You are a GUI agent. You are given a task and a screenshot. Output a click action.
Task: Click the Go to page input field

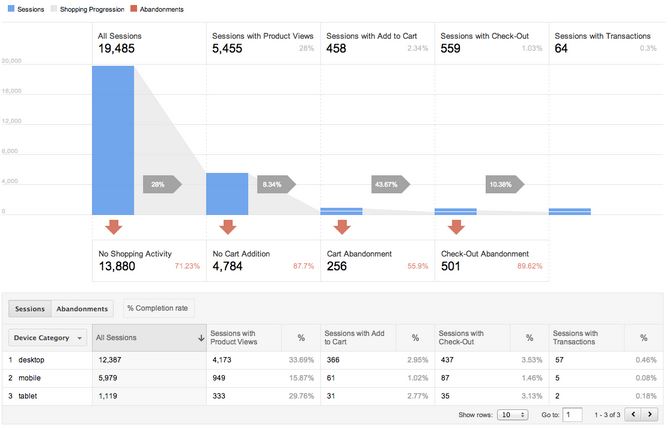572,414
